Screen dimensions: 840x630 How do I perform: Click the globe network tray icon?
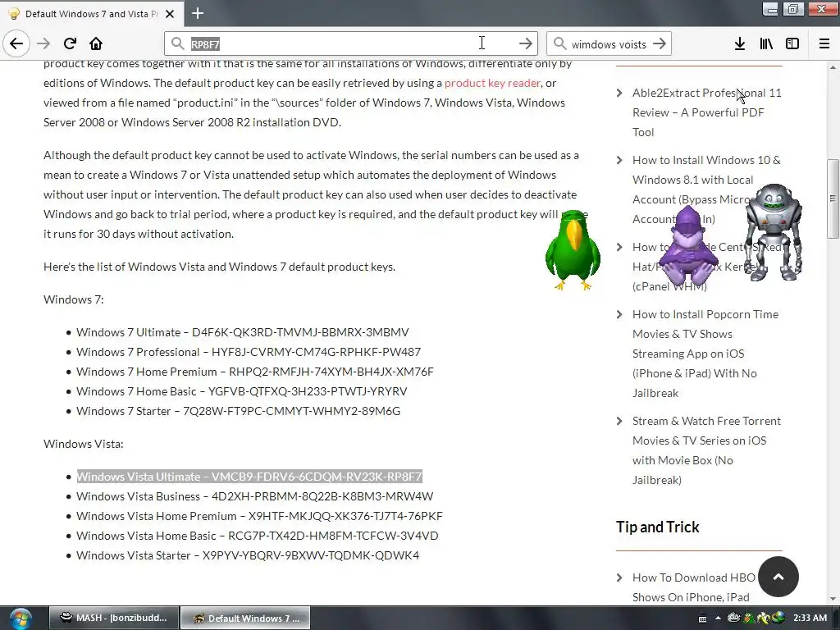(x=778, y=618)
